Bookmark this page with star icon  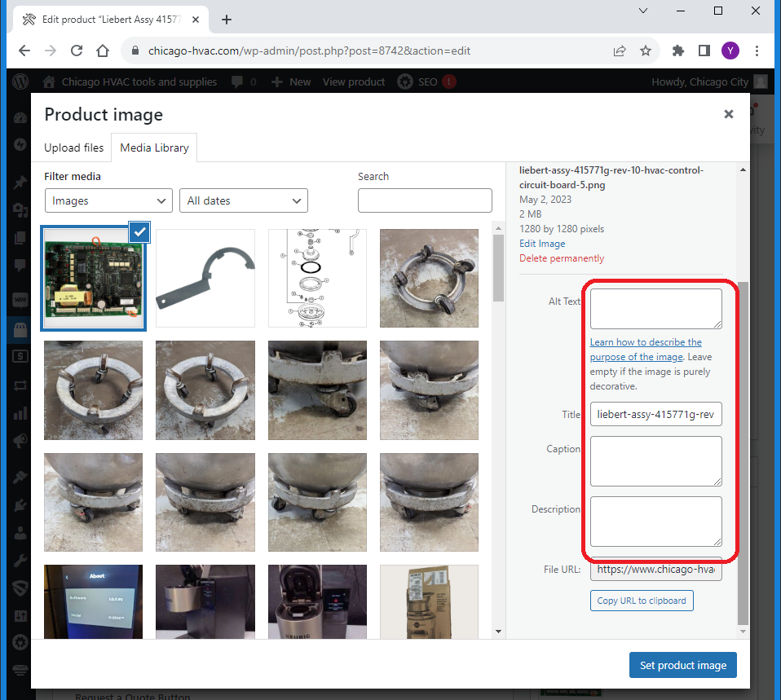coord(646,51)
